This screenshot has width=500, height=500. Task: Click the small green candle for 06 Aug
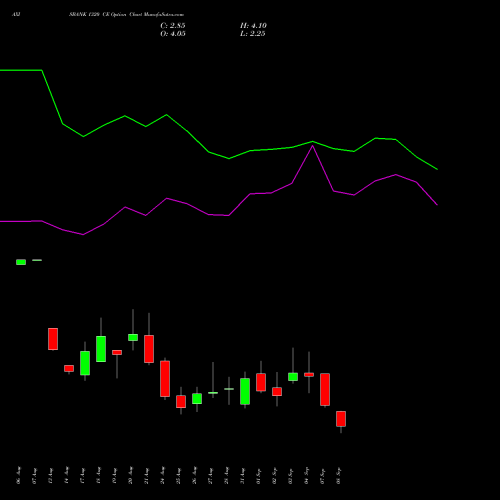(x=21, y=262)
